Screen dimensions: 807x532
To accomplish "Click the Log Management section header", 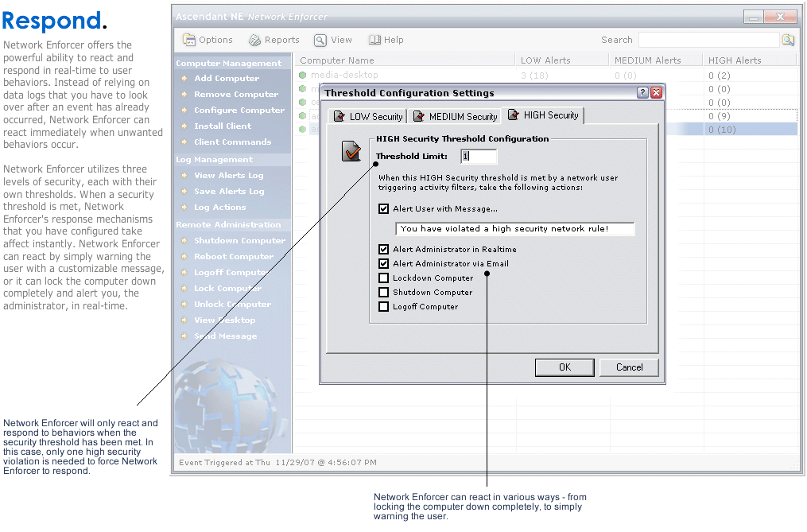I will (x=214, y=160).
